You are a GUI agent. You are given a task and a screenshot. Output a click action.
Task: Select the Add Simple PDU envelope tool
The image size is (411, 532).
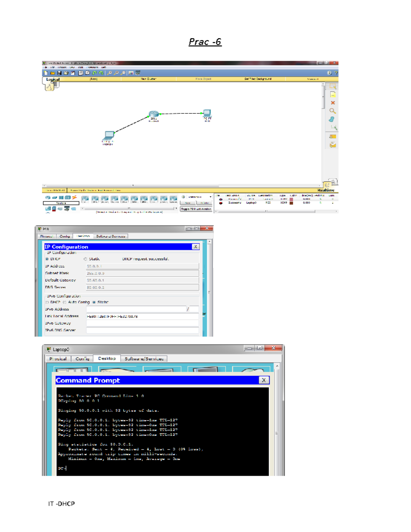click(333, 137)
